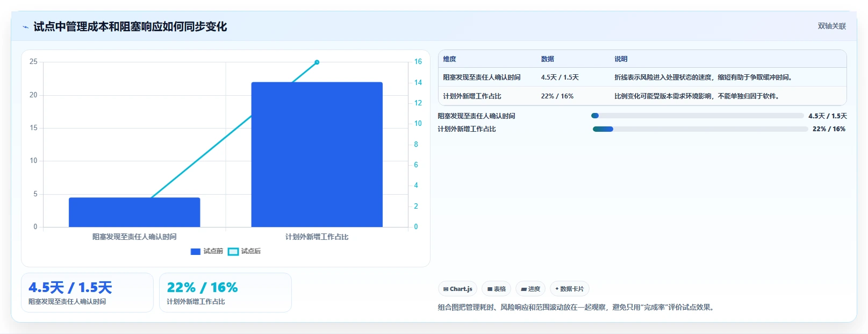The width and height of the screenshot is (868, 334).
Task: Click right axis tick label 16
Action: coord(418,62)
